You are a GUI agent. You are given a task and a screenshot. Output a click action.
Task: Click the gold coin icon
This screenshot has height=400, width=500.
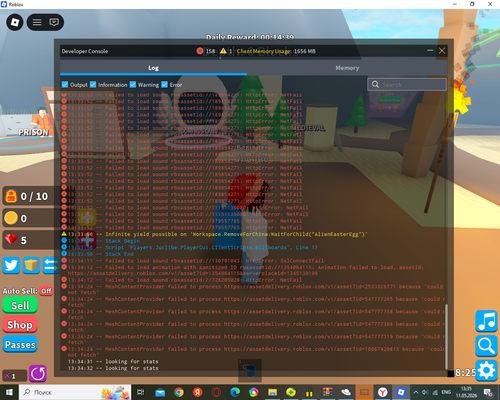pos(11,218)
